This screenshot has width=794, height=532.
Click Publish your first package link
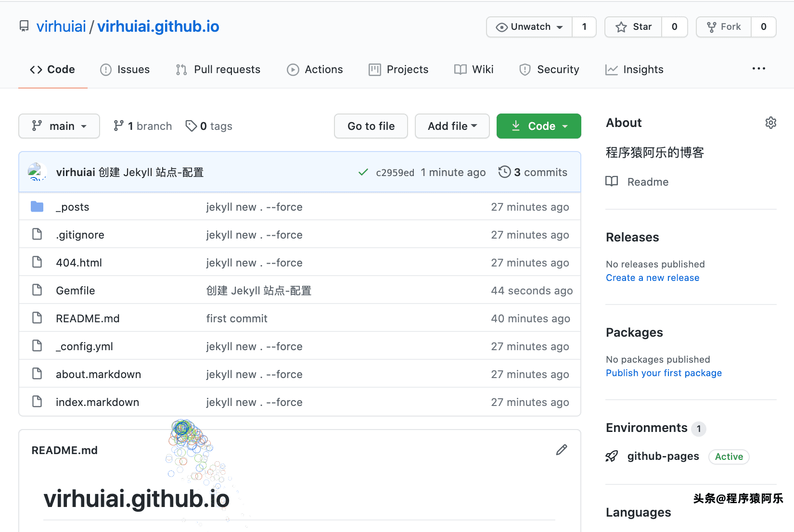point(664,373)
